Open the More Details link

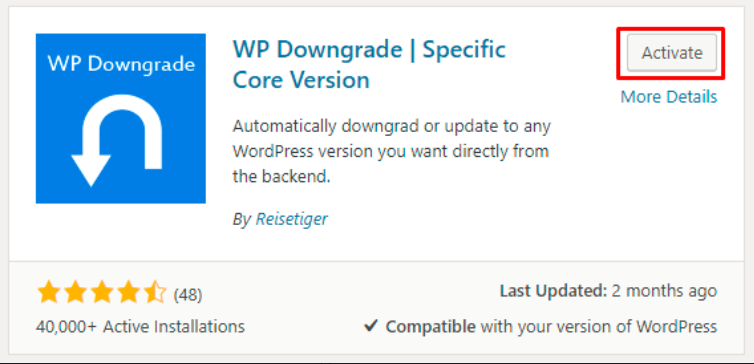pos(669,97)
